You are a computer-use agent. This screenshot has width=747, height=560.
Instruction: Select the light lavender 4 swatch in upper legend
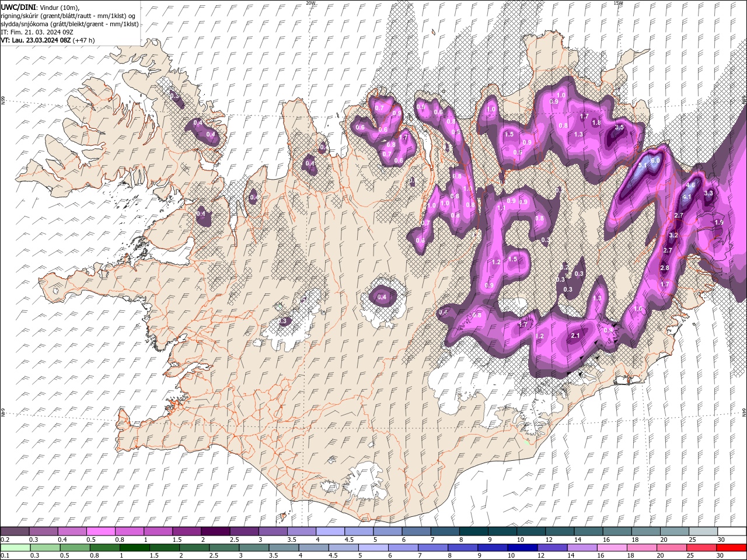(329, 531)
